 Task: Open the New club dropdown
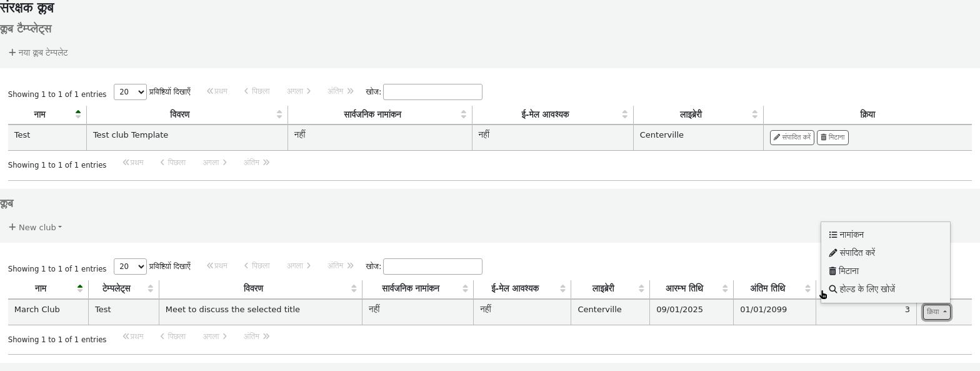click(x=36, y=227)
